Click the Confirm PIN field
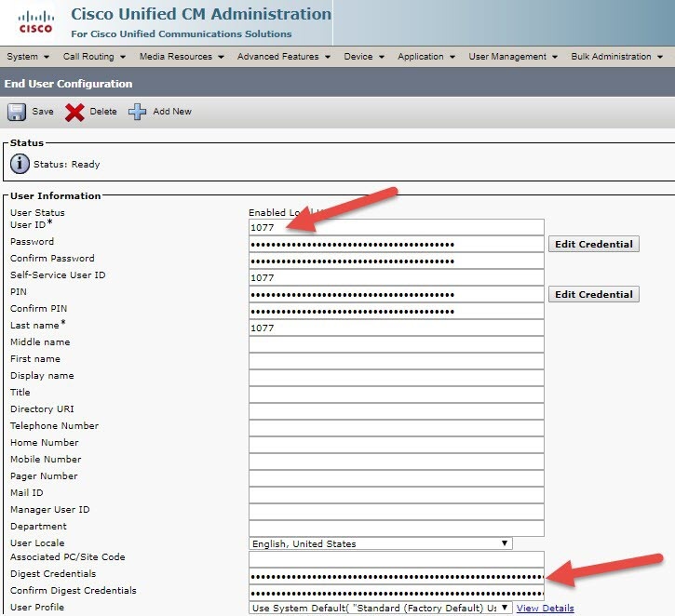The image size is (675, 616). (397, 311)
